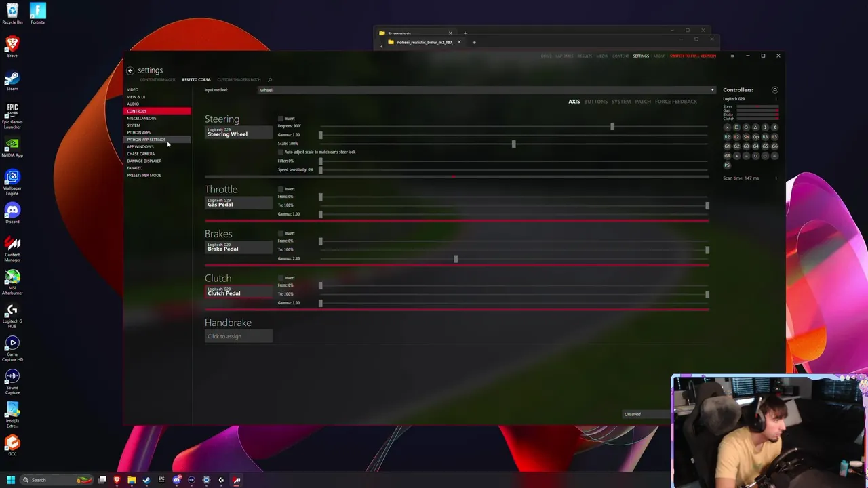Open the Logitech G29 controller options dots
Viewport: 868px width, 488px height.
point(776,99)
